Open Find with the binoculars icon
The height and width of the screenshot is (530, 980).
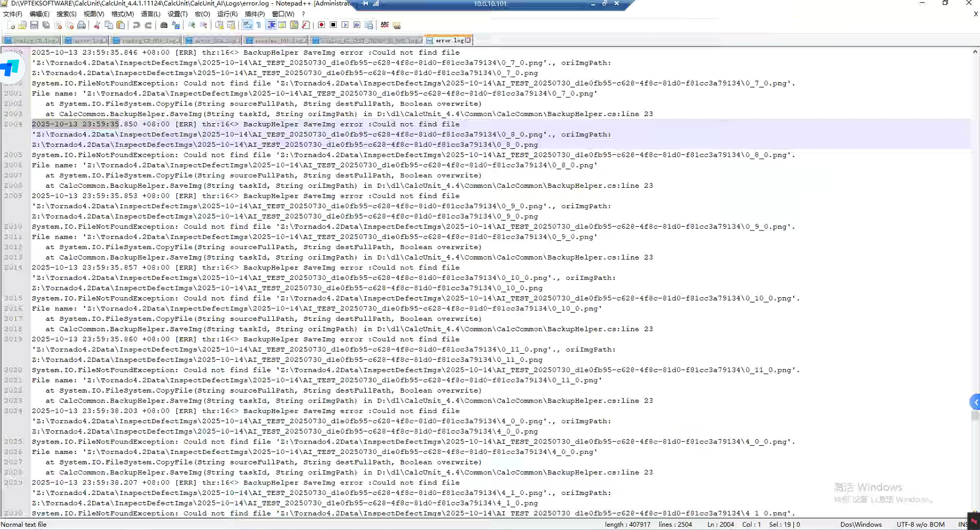tap(164, 25)
